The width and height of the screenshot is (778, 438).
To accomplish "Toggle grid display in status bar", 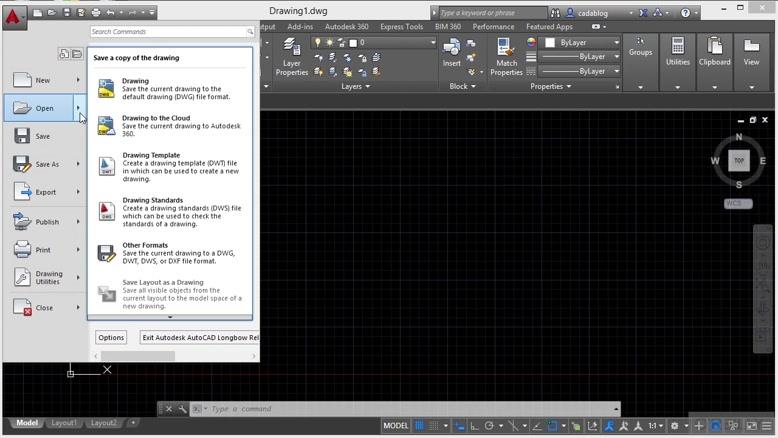I will [x=420, y=426].
